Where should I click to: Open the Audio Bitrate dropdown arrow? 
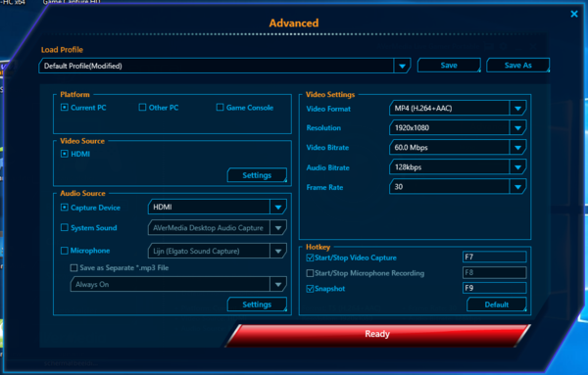[x=517, y=167]
